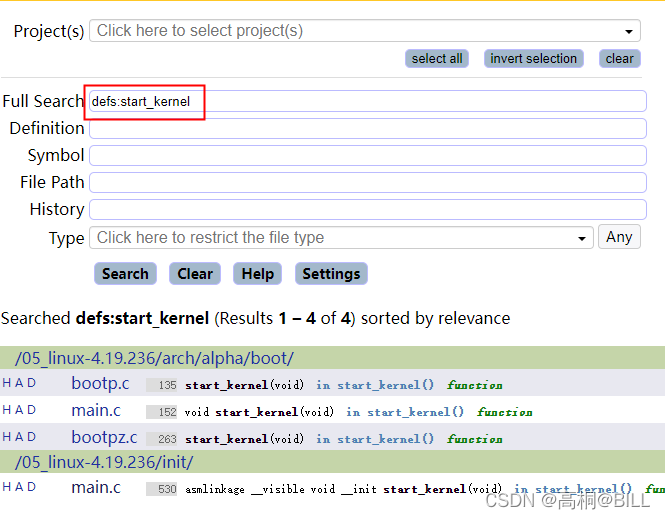Viewport: 665px width, 519px height.
Task: Open the /05_linux-4.19.236/arch/alpha/boot/ directory link
Action: click(x=154, y=358)
